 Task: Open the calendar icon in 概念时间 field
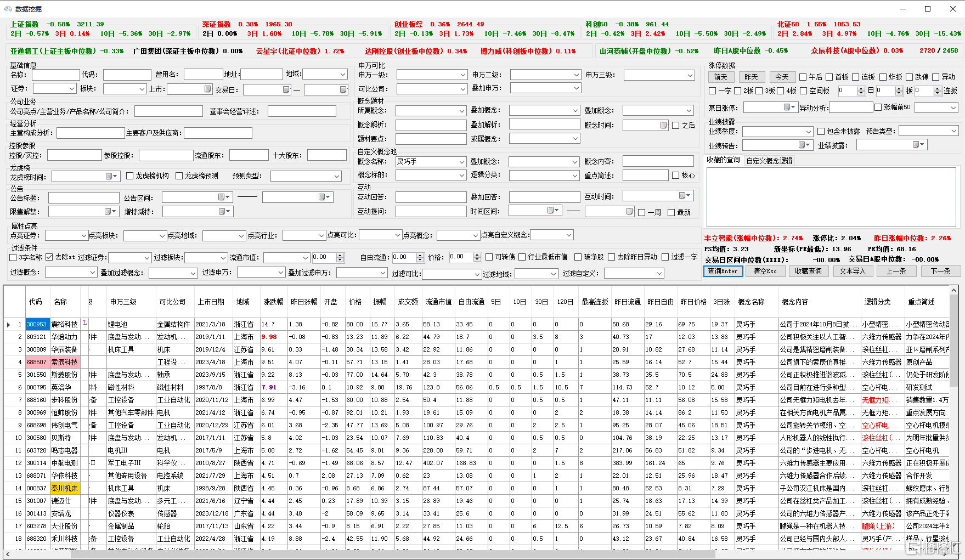pos(663,125)
